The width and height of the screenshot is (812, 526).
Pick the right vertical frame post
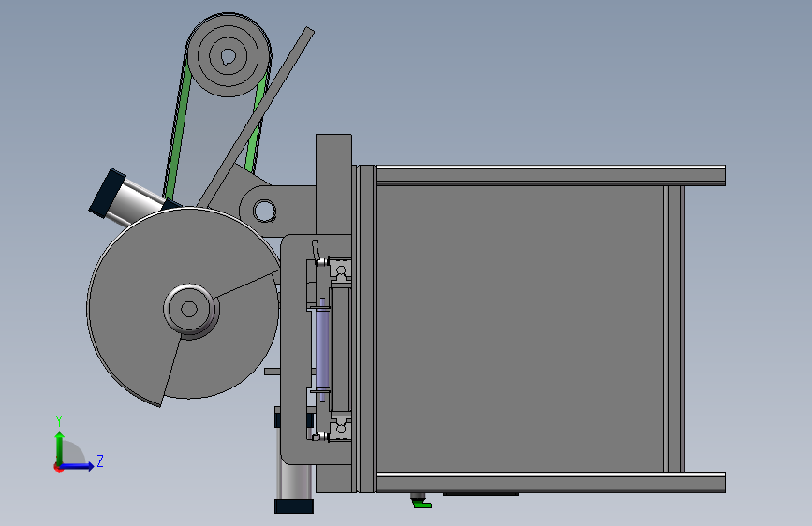click(x=674, y=329)
